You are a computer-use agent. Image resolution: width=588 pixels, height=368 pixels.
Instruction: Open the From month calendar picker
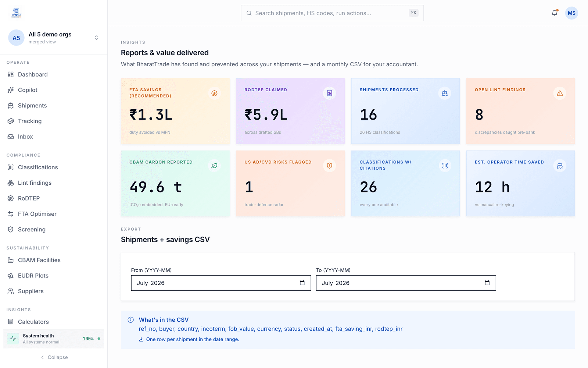(302, 283)
